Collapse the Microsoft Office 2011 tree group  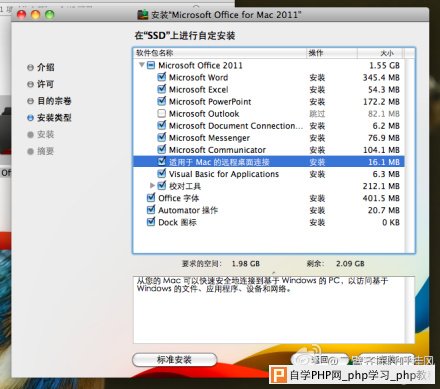click(x=142, y=65)
